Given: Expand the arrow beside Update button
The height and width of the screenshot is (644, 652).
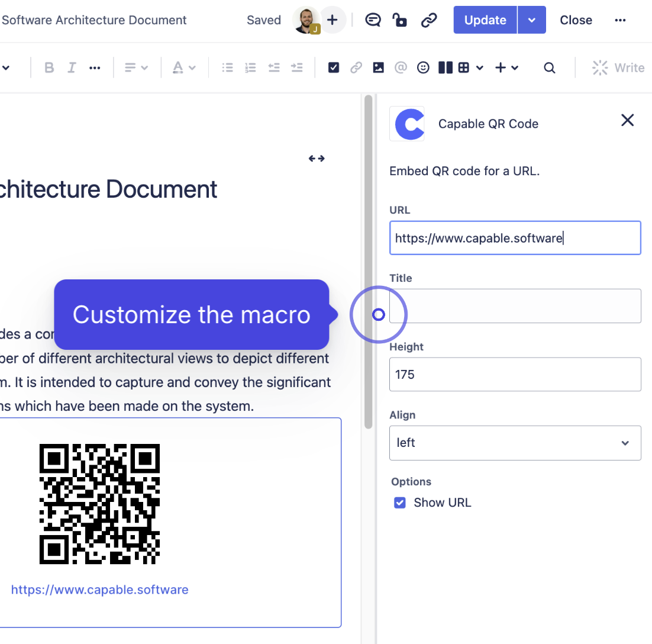Looking at the screenshot, I should point(531,20).
